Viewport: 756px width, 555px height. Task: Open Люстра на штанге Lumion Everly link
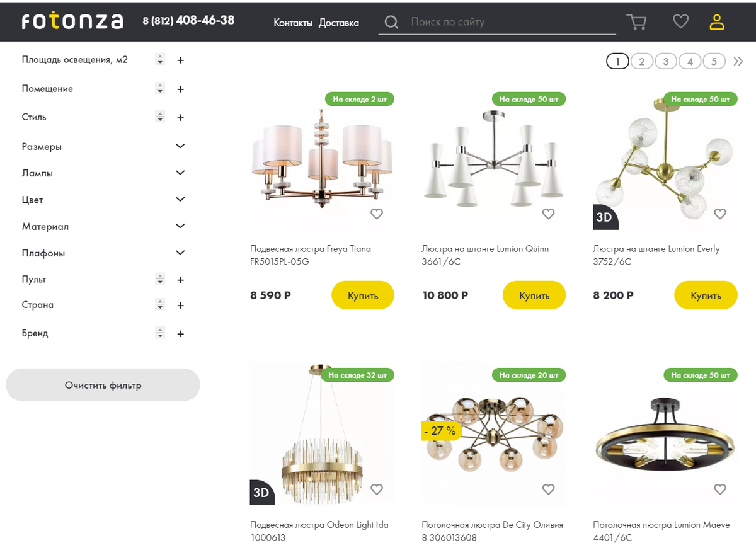pos(656,255)
